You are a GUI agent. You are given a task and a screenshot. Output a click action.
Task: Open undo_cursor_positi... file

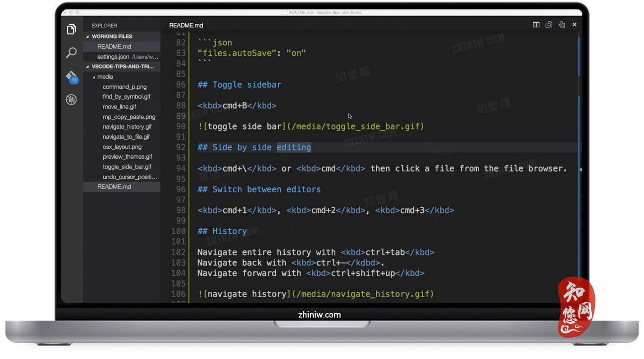[x=130, y=177]
